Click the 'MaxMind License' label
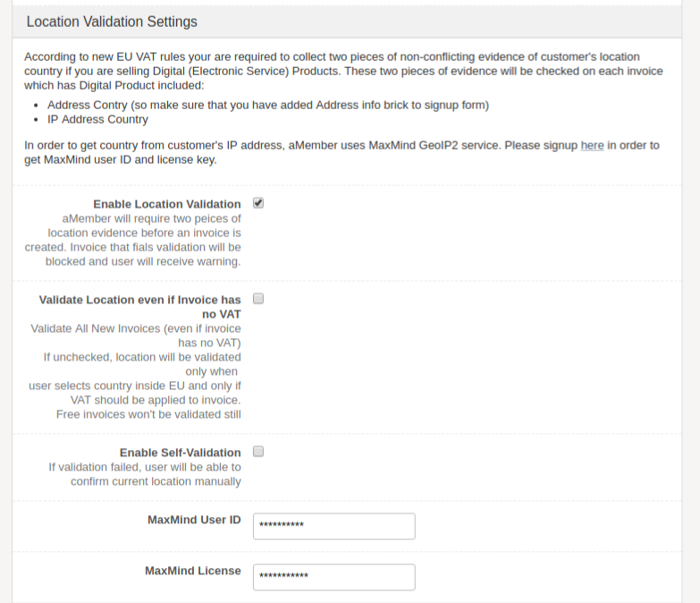700x603 pixels. pyautogui.click(x=192, y=571)
